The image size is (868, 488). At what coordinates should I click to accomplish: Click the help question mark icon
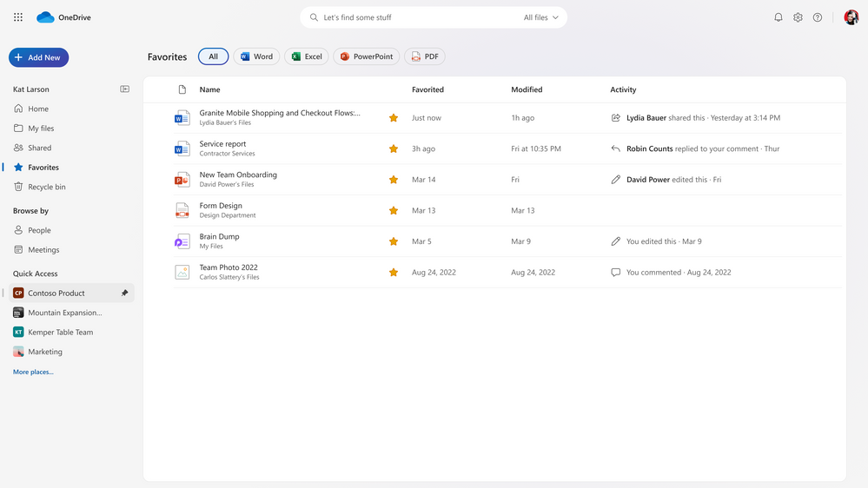pos(818,17)
